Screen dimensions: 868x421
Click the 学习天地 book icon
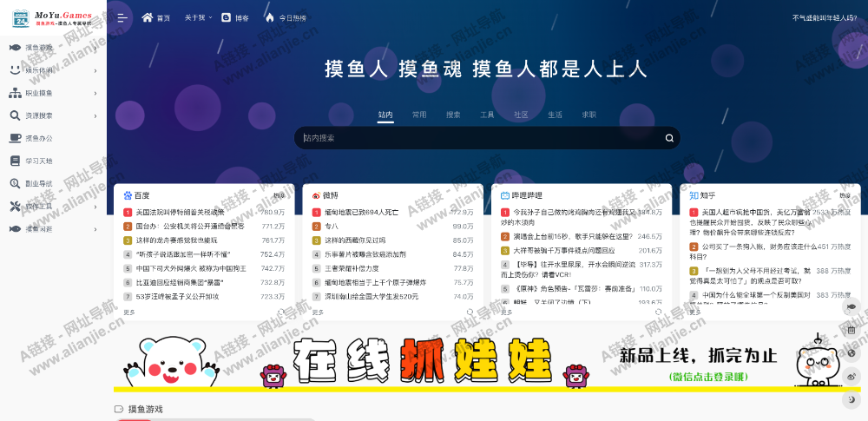tap(16, 161)
